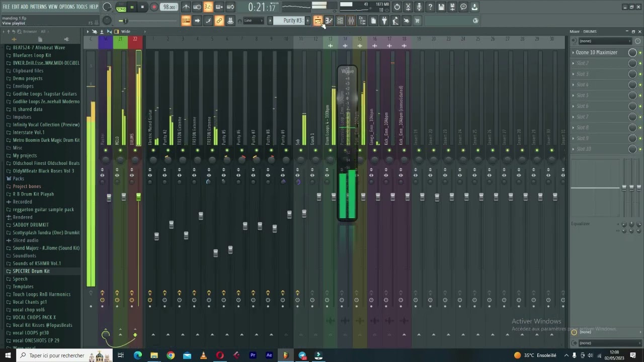The width and height of the screenshot is (644, 362).
Task: Arm the record button
Action: pos(154,7)
